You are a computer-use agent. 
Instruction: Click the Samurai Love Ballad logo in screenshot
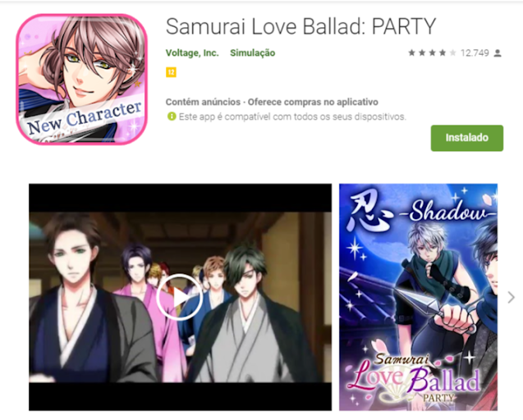[415, 378]
